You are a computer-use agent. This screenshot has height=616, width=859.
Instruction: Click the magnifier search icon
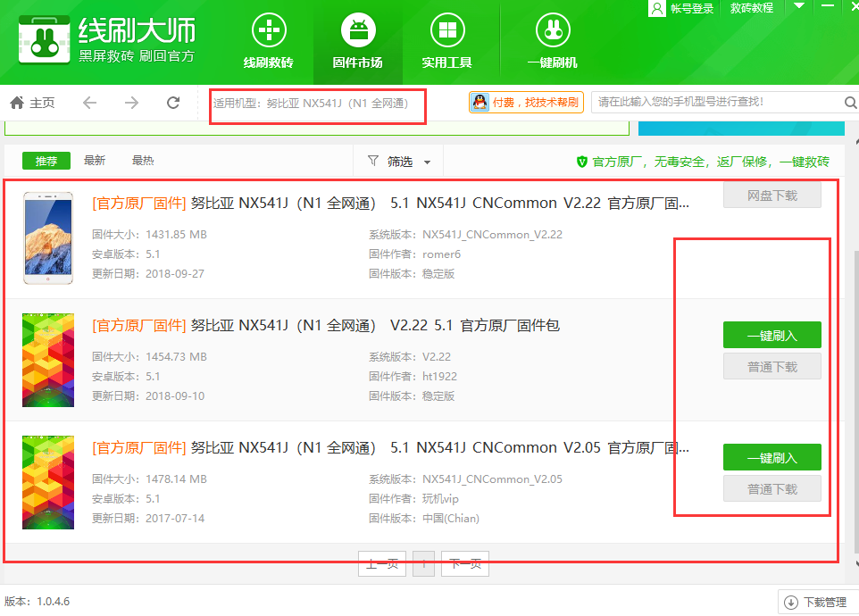[x=850, y=103]
